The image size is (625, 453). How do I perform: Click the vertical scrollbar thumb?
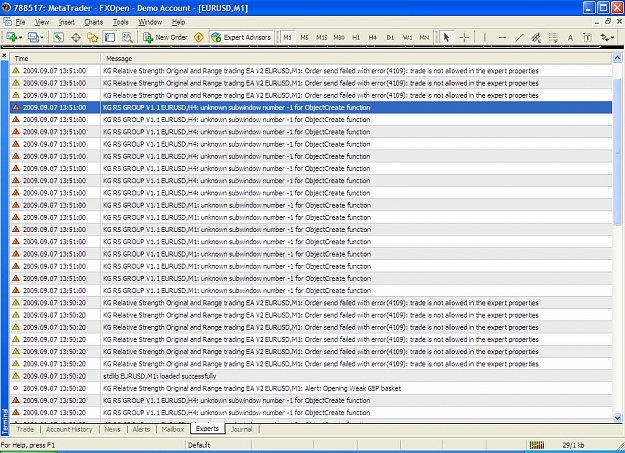[617, 151]
